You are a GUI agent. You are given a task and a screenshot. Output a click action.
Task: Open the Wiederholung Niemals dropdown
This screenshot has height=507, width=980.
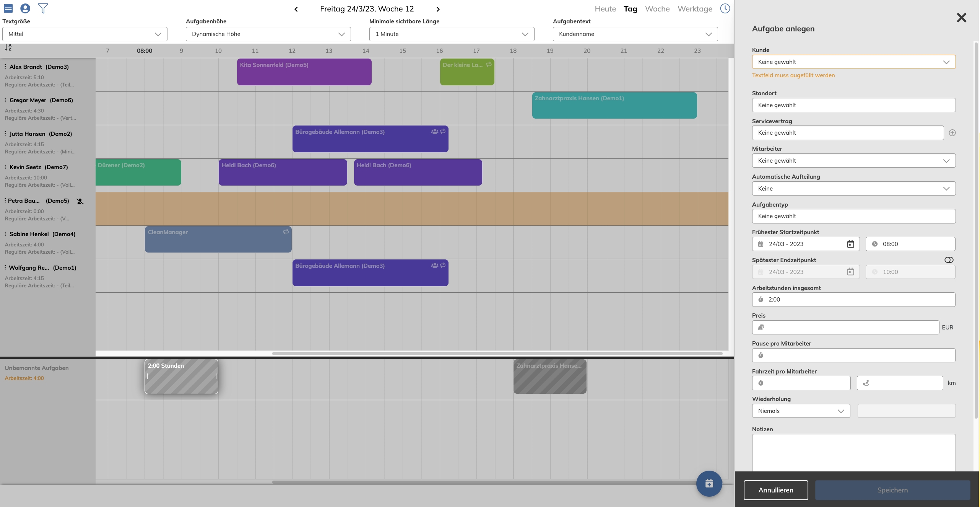[x=801, y=411]
